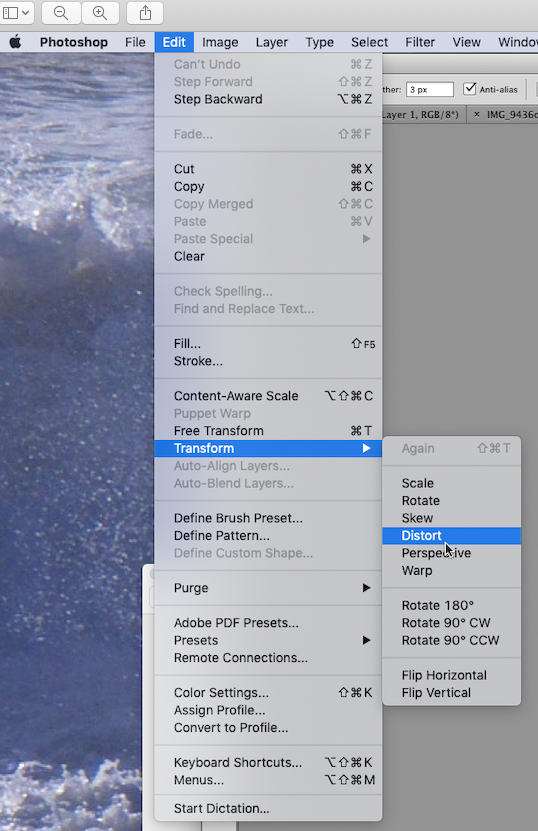Open the Stroke... dialog
Viewport: 538px width, 831px height.
pyautogui.click(x=268, y=361)
